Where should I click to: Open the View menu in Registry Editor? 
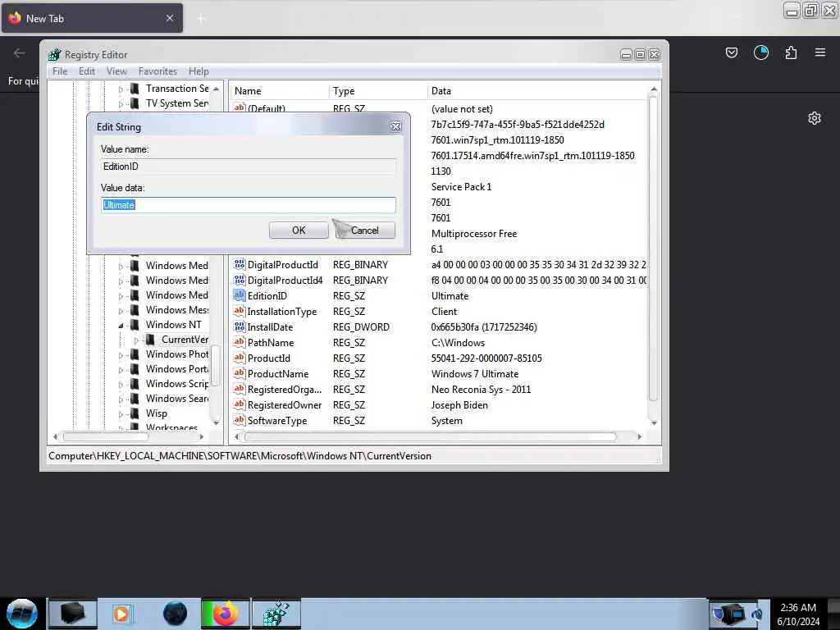click(x=116, y=71)
